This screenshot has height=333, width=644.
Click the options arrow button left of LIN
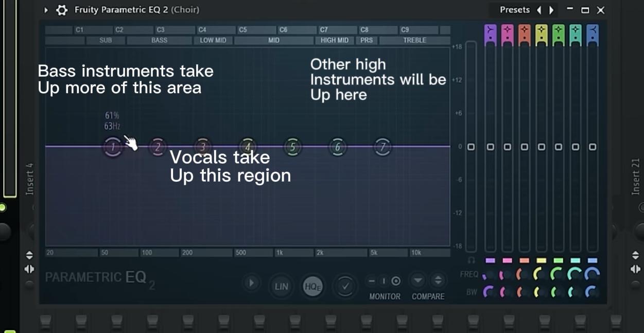252,283
